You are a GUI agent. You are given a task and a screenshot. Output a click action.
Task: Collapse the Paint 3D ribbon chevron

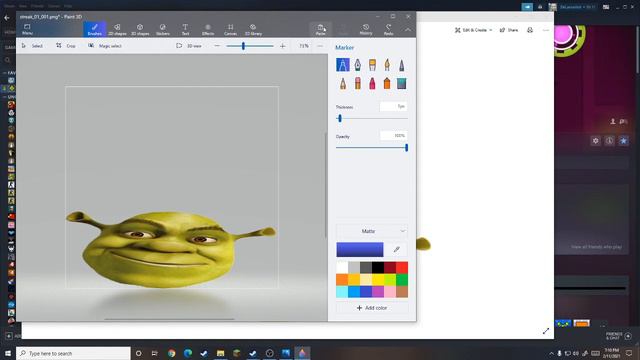[x=408, y=30]
